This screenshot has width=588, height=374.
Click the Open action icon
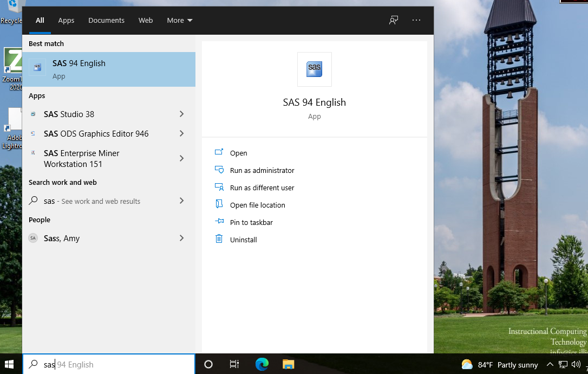tap(219, 152)
